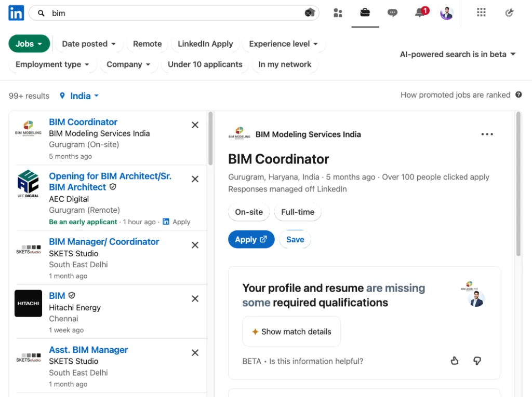Image resolution: width=532 pixels, height=397 pixels.
Task: Click the help icon beside promoted jobs
Action: (518, 94)
